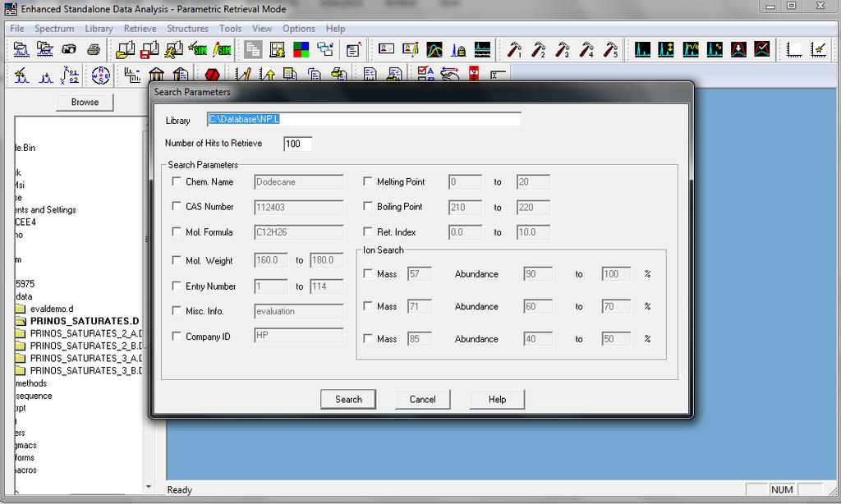Click the four-color square toolbar icon
This screenshot has height=504, width=841.
[301, 50]
